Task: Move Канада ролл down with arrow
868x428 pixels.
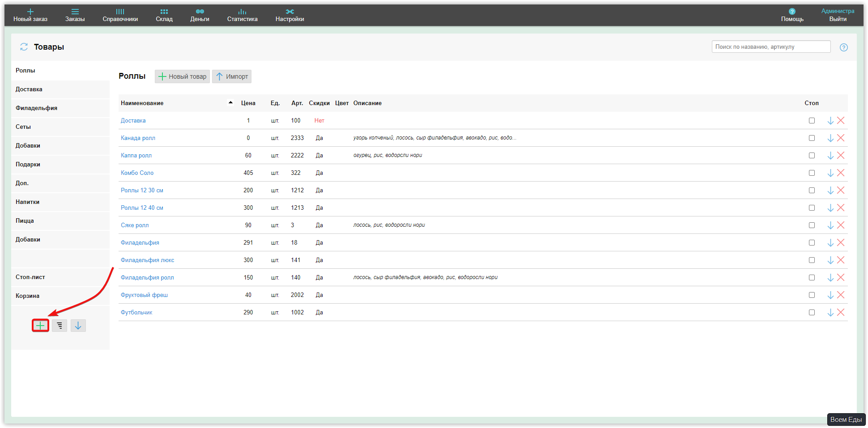Action: click(830, 138)
